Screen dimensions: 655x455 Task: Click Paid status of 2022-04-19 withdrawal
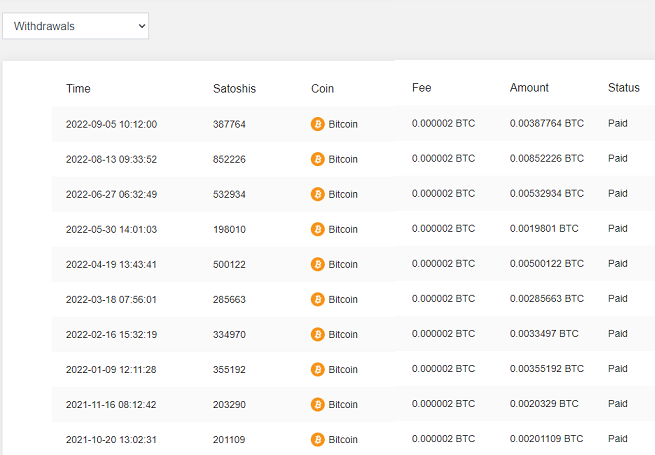pyautogui.click(x=618, y=264)
